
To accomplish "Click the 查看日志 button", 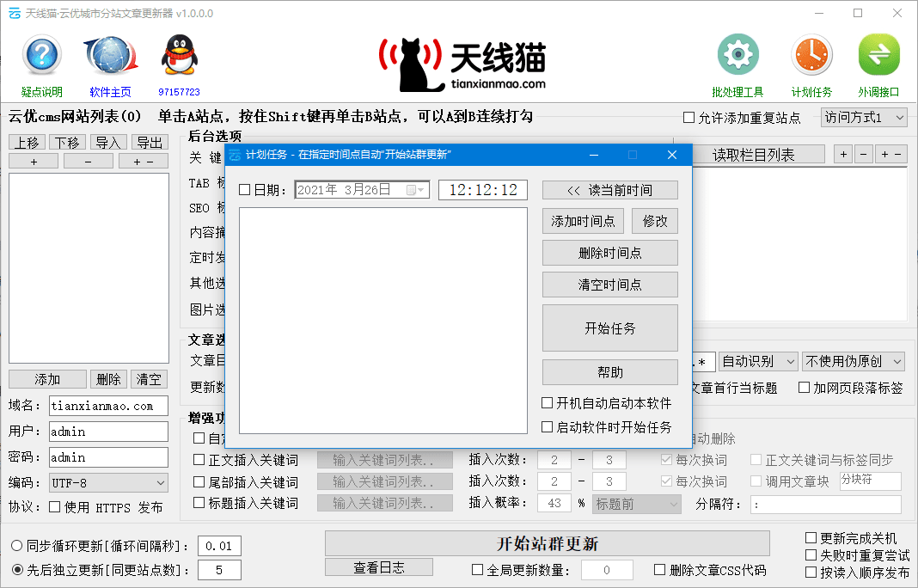I will tap(379, 567).
